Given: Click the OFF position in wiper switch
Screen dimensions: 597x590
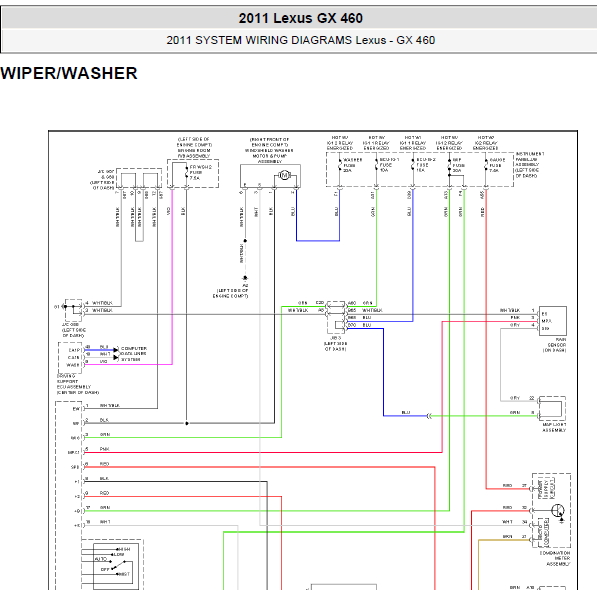Looking at the screenshot, I should [105, 569].
